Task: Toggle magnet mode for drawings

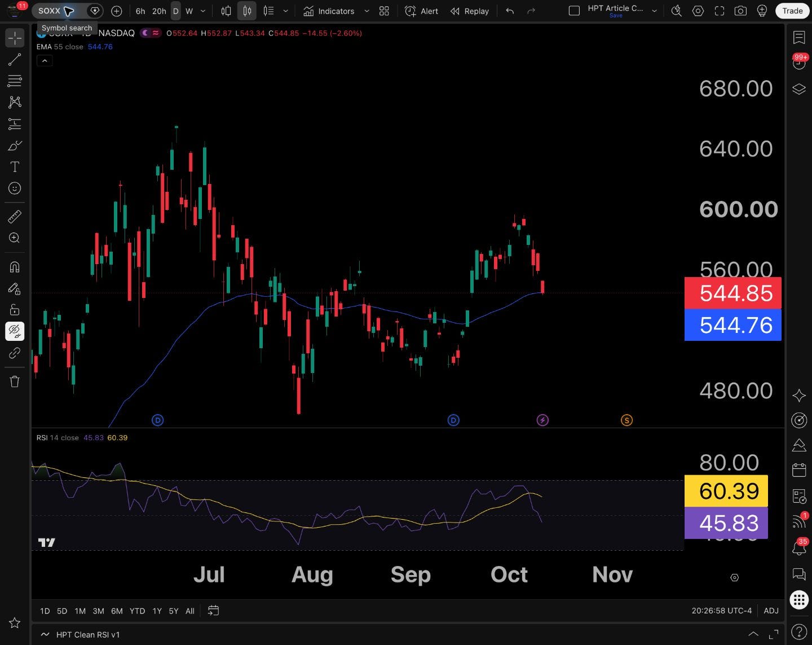Action: (15, 267)
